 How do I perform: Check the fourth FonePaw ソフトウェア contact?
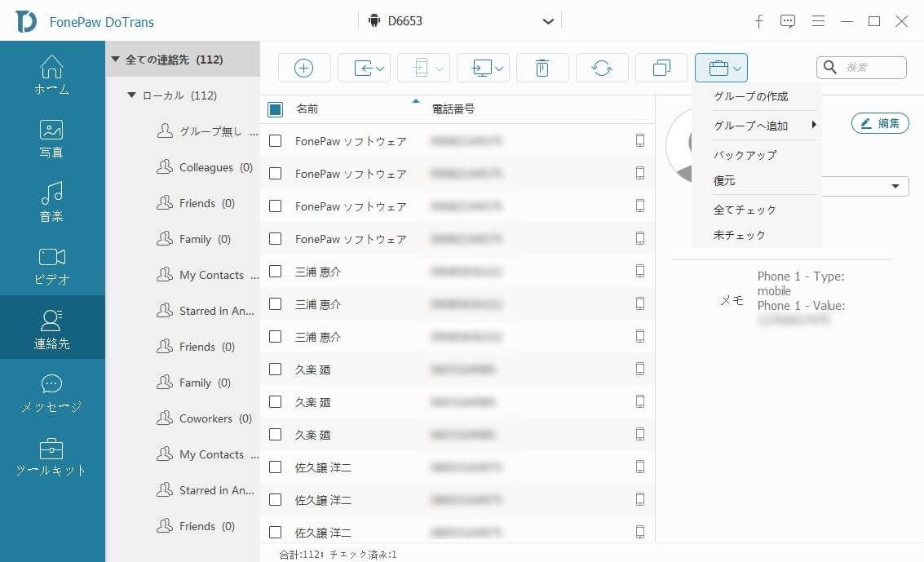tap(275, 238)
